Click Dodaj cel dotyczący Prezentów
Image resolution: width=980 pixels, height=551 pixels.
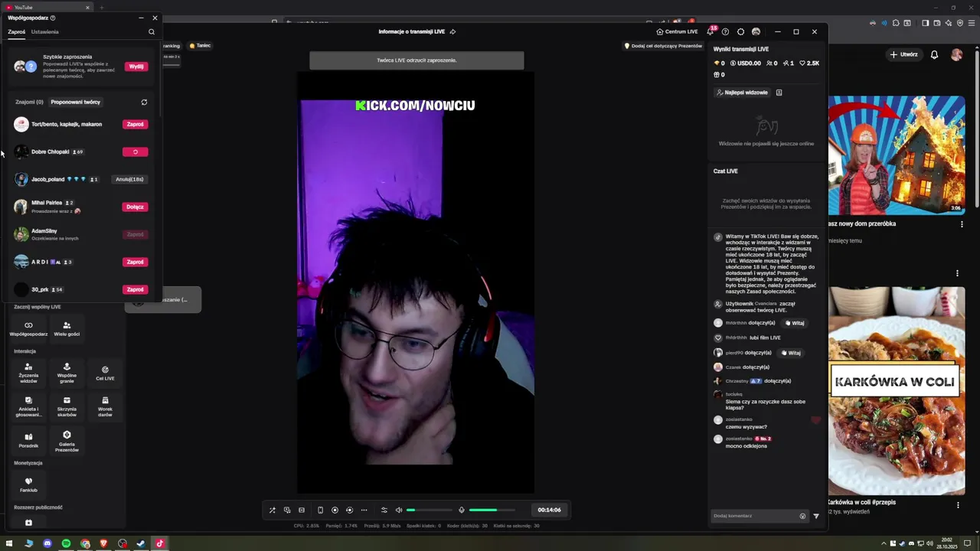coord(663,46)
